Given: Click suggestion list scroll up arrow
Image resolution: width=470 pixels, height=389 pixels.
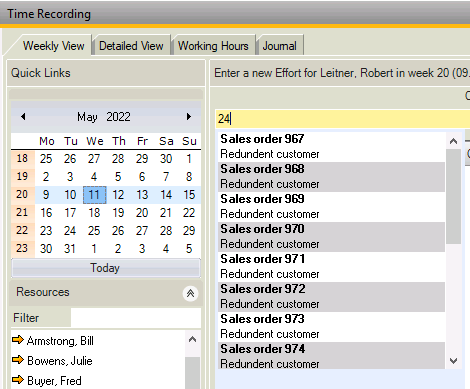Looking at the screenshot, I should (453, 141).
